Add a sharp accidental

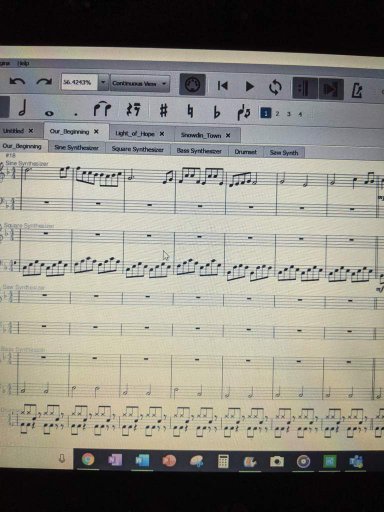(x=163, y=110)
